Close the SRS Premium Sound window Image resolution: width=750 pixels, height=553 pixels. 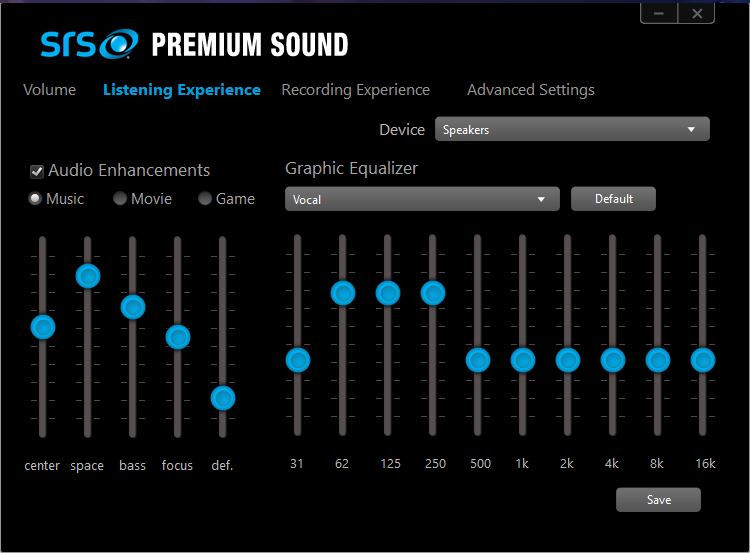click(x=697, y=13)
